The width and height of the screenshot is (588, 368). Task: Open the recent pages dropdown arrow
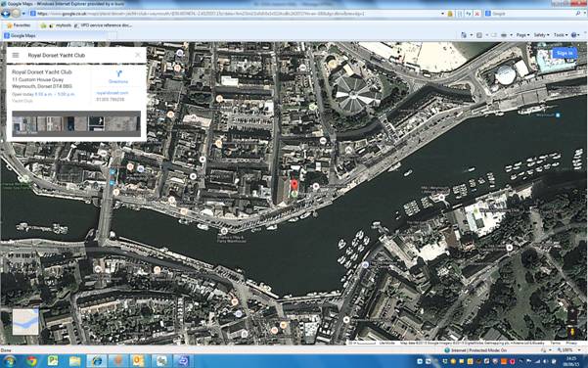23,14
